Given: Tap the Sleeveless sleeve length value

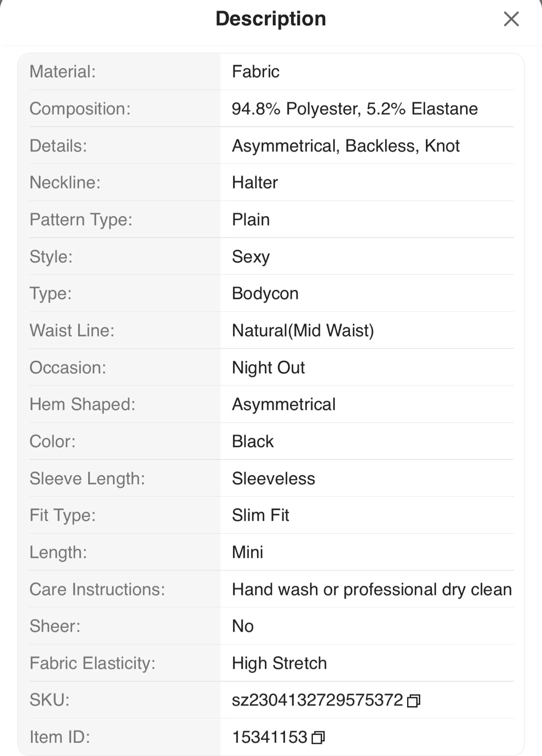Looking at the screenshot, I should (x=273, y=479).
